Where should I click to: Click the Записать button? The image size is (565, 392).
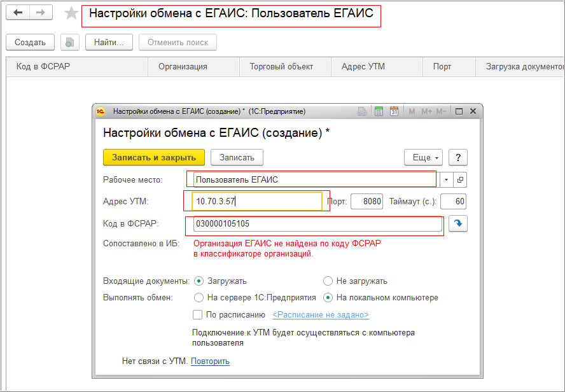237,157
